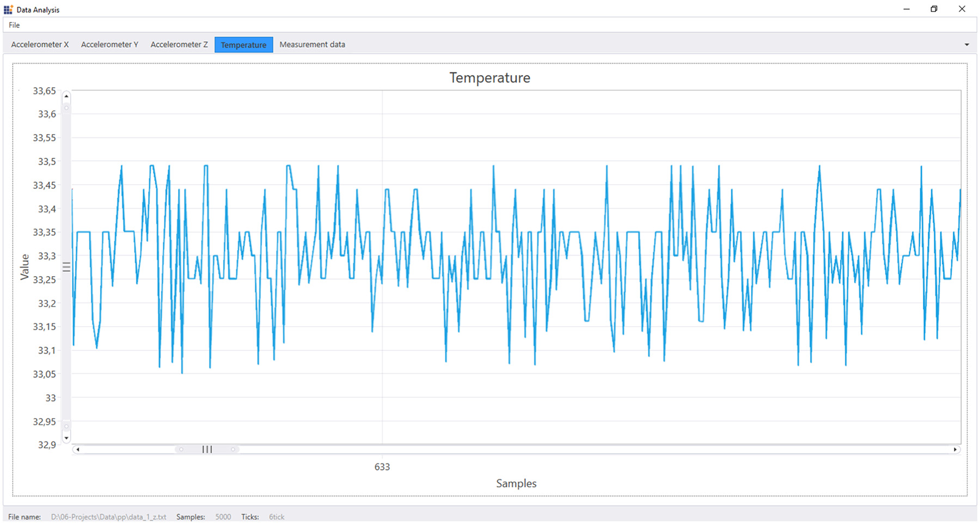Click the file path in status bar
Viewport: 980px width, 524px height.
[x=109, y=516]
